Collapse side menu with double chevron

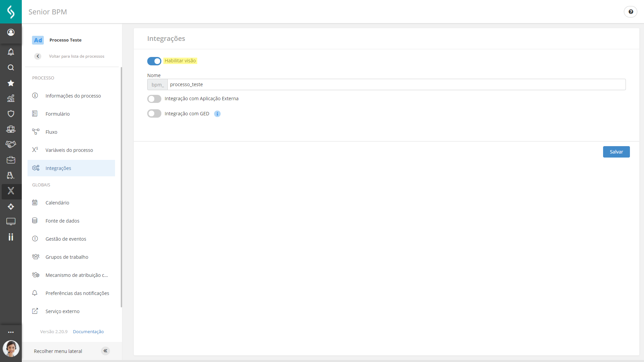105,351
